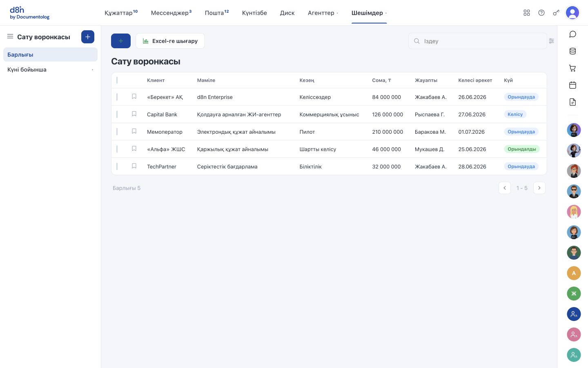
Task: Click the key icon in header
Action: 556,13
